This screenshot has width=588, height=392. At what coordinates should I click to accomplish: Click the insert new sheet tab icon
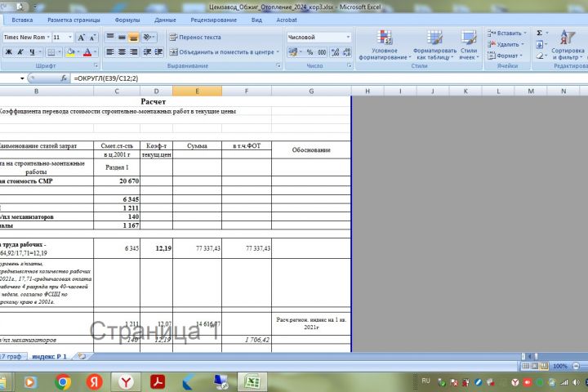click(82, 356)
